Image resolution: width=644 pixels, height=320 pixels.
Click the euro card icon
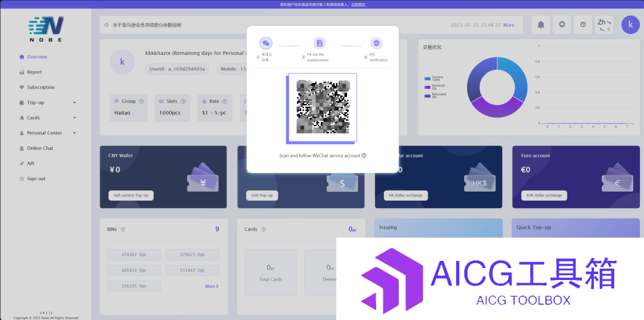(617, 177)
